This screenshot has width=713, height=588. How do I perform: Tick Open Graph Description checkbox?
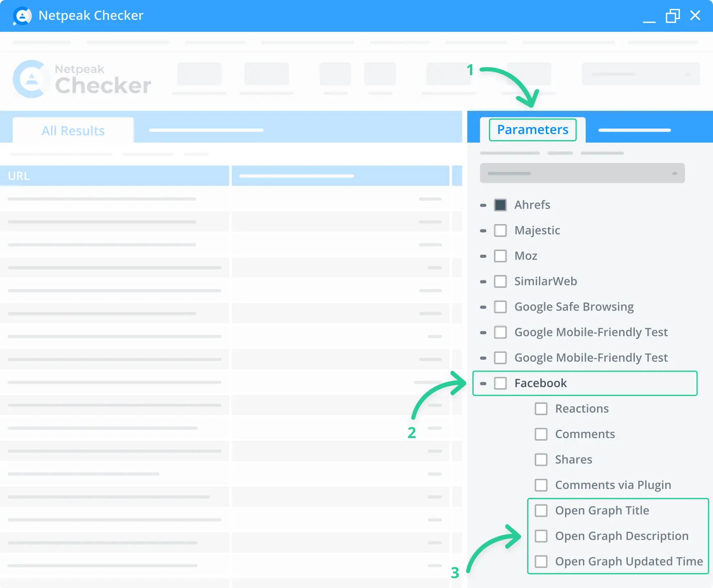pyautogui.click(x=541, y=536)
